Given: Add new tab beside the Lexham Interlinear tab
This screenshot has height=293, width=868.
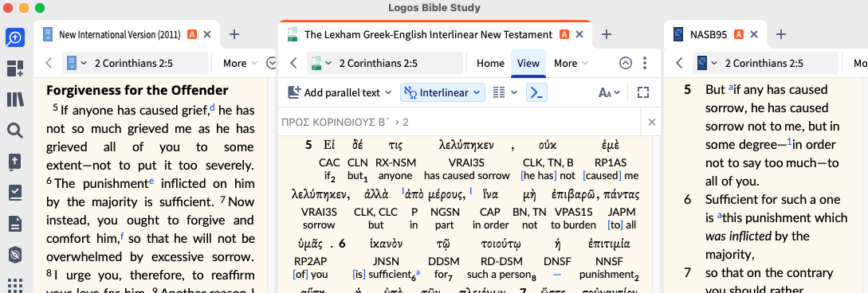Looking at the screenshot, I should 606,34.
